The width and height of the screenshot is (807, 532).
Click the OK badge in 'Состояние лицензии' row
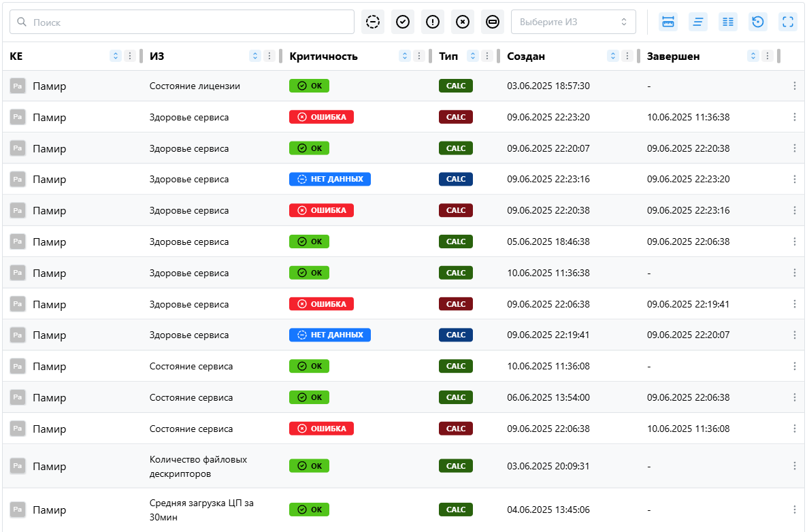click(309, 86)
